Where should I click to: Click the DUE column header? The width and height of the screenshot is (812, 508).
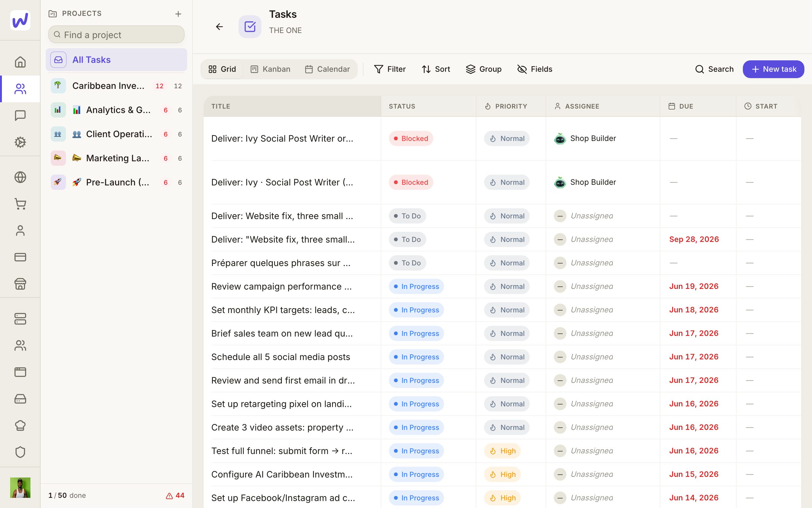698,106
